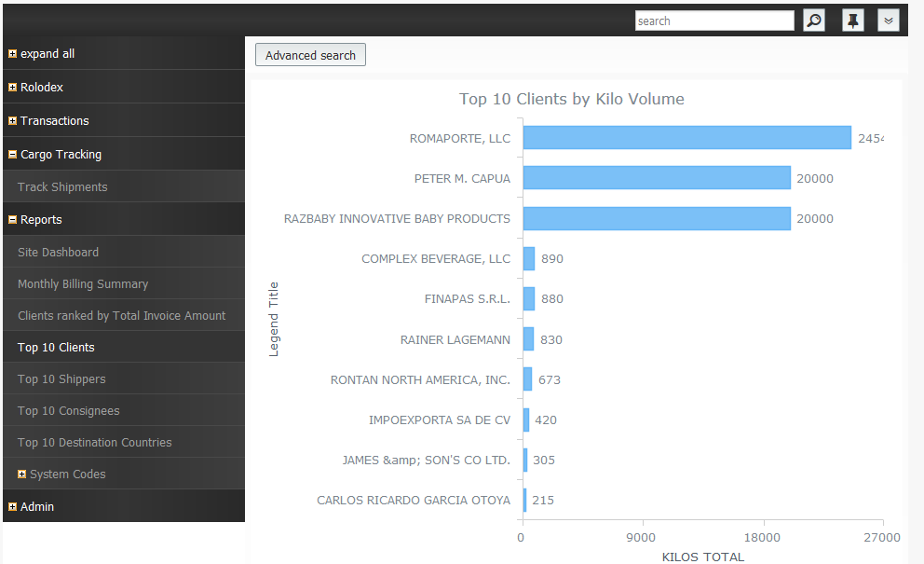Viewport: 924px width, 564px height.
Task: Click the 'Admin' label
Action: coord(37,507)
